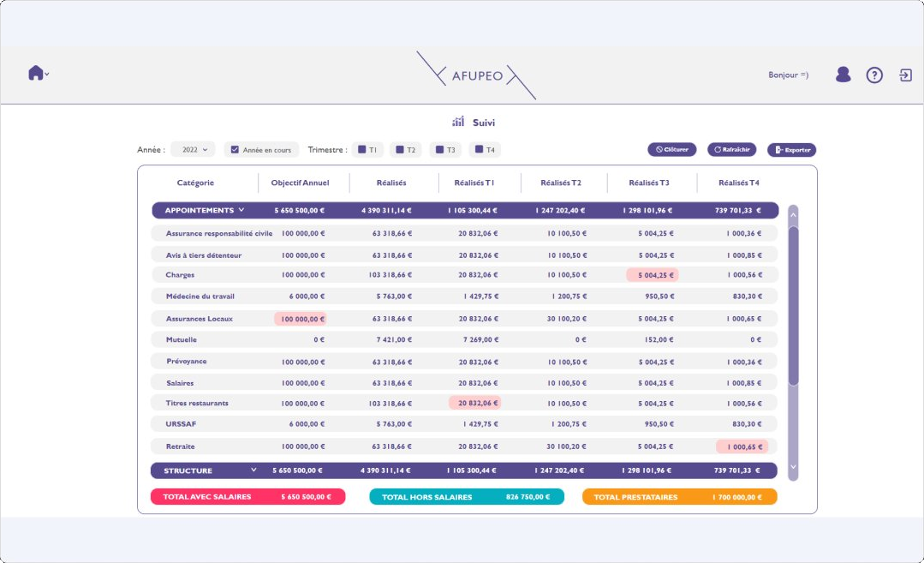Click the Médecine du travail row label
The image size is (924, 563).
200,296
